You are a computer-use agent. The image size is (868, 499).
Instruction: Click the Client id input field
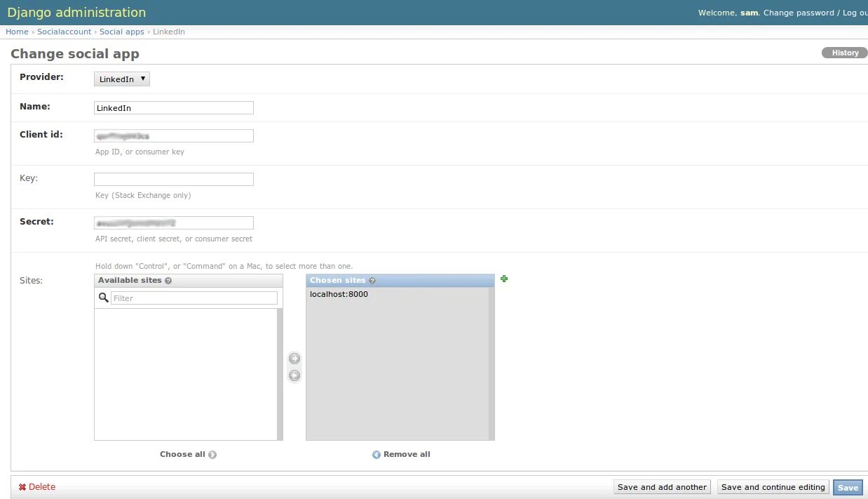tap(174, 136)
